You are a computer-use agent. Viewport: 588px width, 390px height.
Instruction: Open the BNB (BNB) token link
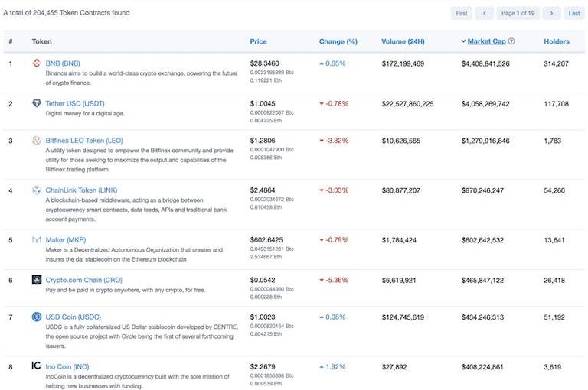pos(63,63)
